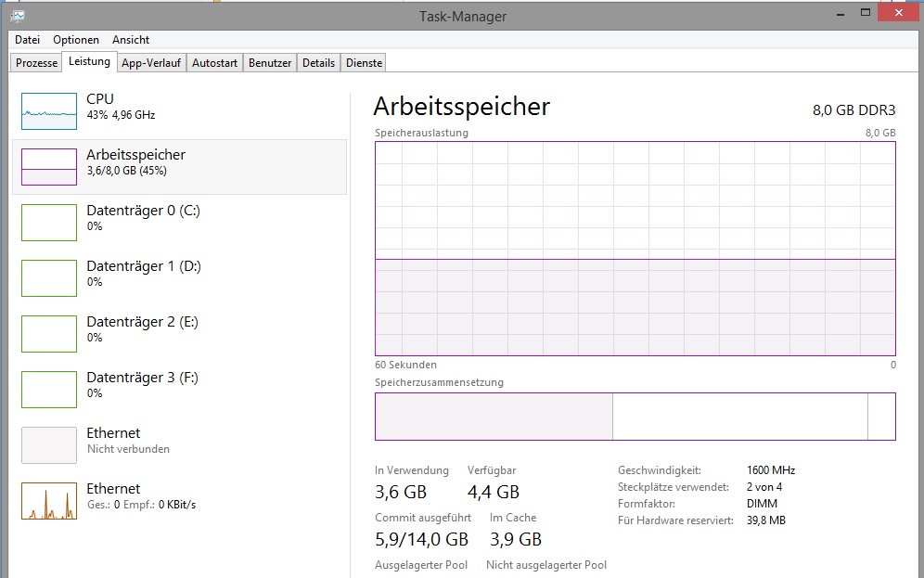This screenshot has height=578, width=924.
Task: Click Datenträger 0 (C:) graph thumbnail
Action: (x=49, y=223)
